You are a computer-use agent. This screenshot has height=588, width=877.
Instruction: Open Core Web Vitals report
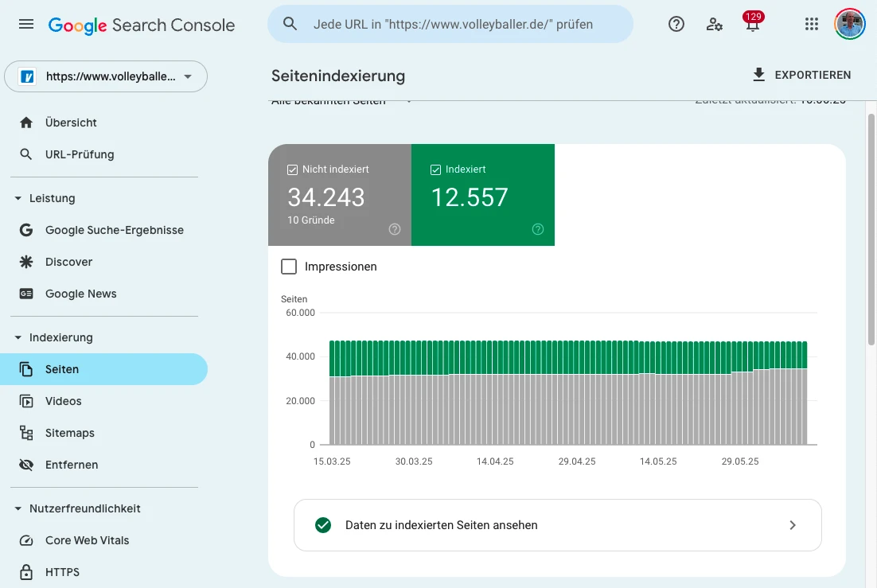point(88,540)
